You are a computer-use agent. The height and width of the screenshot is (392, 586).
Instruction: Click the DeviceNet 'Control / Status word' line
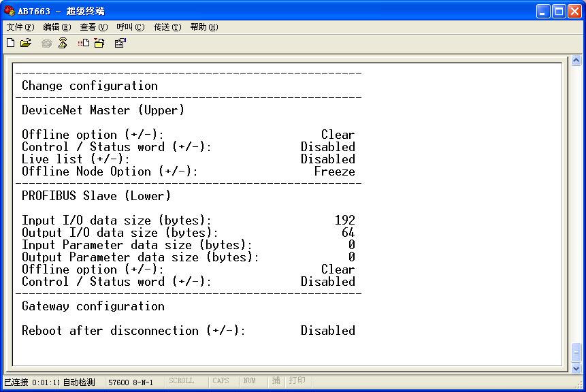click(x=116, y=147)
